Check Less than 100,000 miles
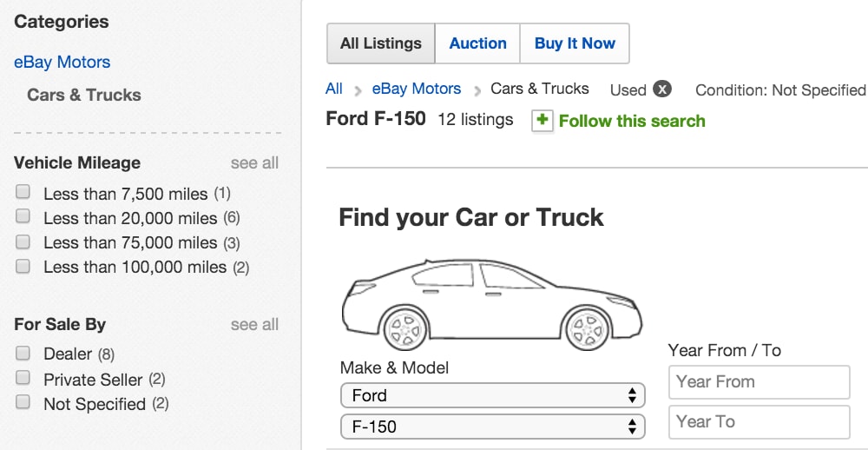 pos(23,266)
